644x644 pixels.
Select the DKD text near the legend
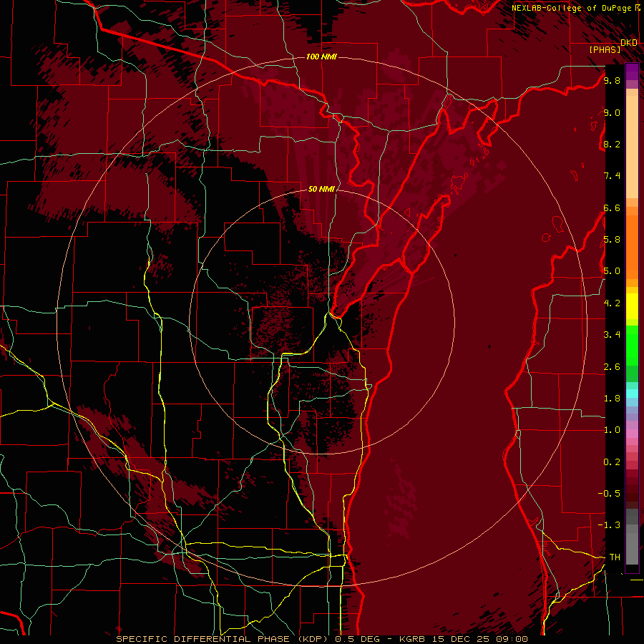[629, 43]
